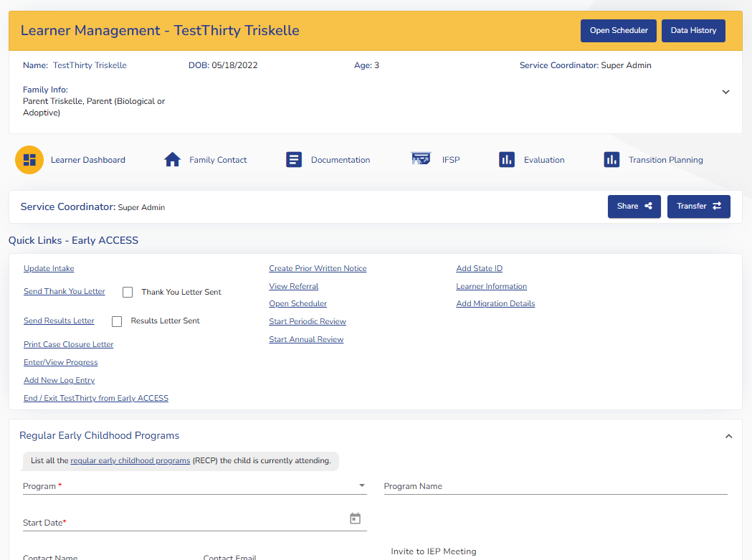Collapse the Regular Early Childhood Programs section
752x560 pixels.
coord(728,436)
